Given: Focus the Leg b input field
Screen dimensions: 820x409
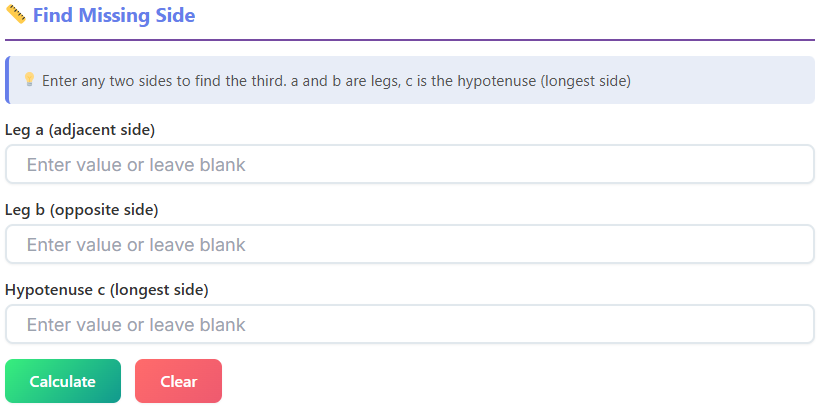Looking at the screenshot, I should (410, 245).
